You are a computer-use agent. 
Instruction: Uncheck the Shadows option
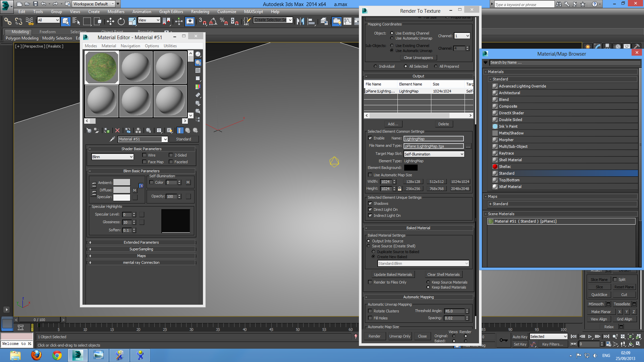(x=370, y=203)
